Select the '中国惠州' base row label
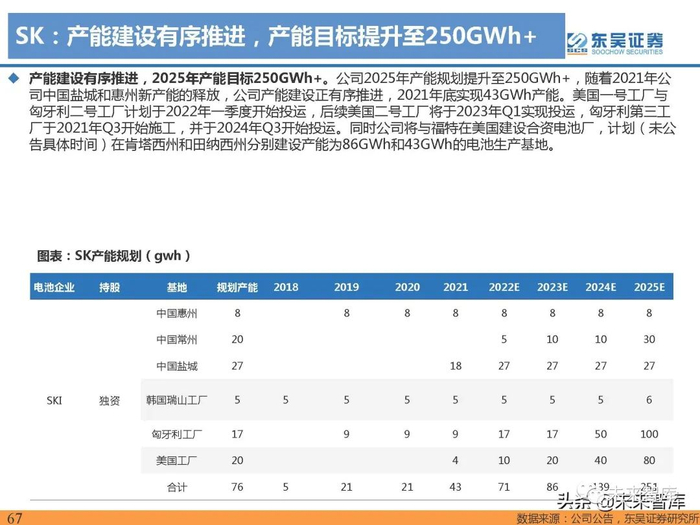This screenshot has width=700, height=525. [x=177, y=313]
